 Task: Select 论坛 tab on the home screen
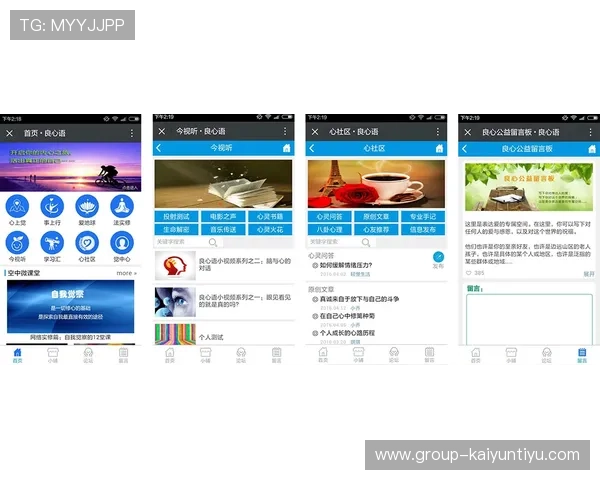pyautogui.click(x=88, y=355)
